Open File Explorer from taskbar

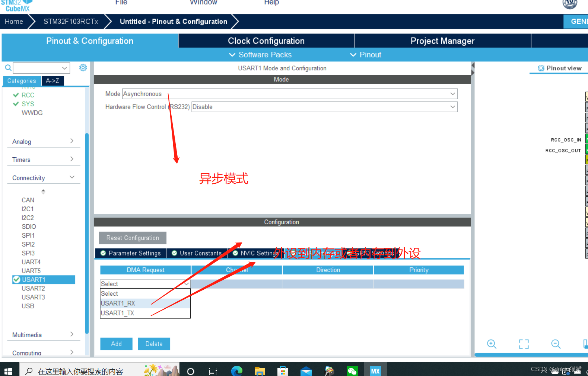coord(260,371)
